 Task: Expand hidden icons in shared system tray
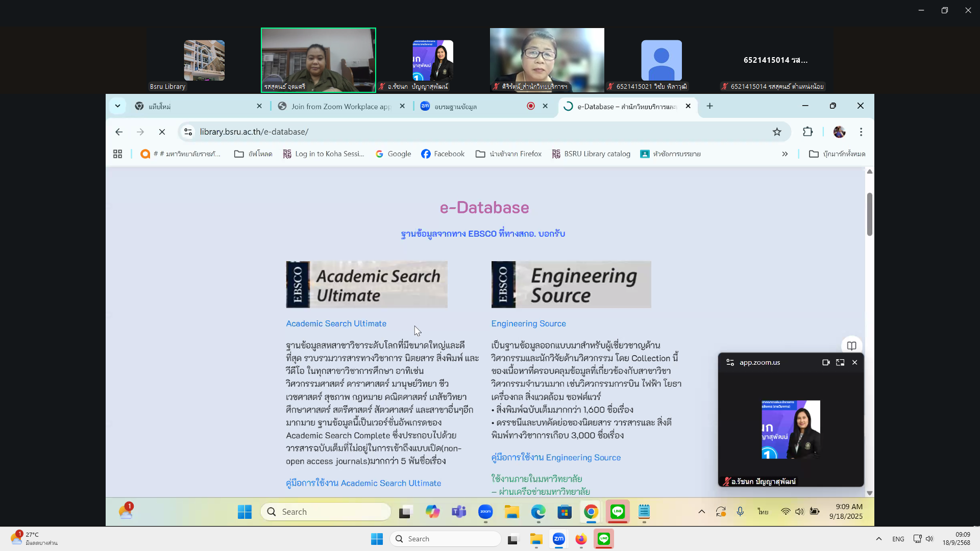pyautogui.click(x=702, y=512)
